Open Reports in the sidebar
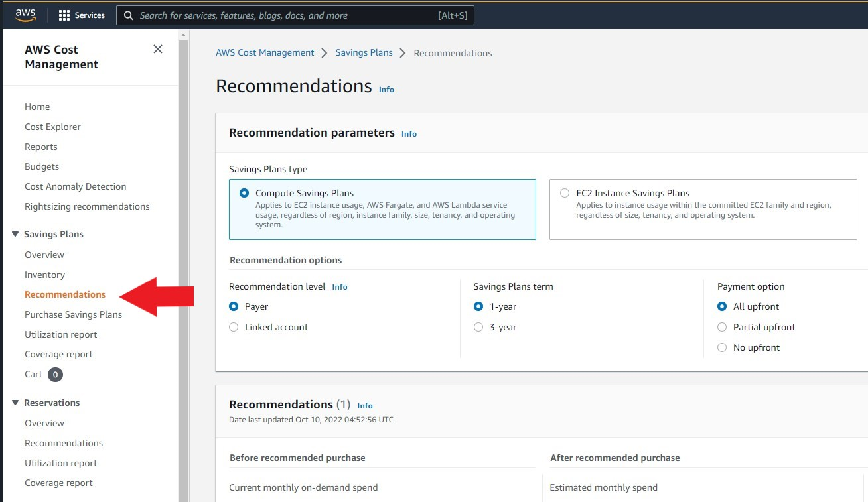868x502 pixels. pos(41,147)
